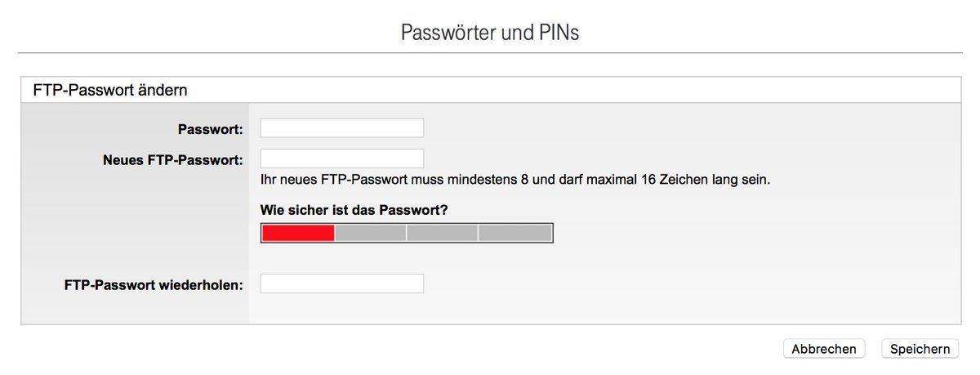Viewport: 980px width, 375px height.
Task: Click the third strength bar segment
Action: [442, 233]
